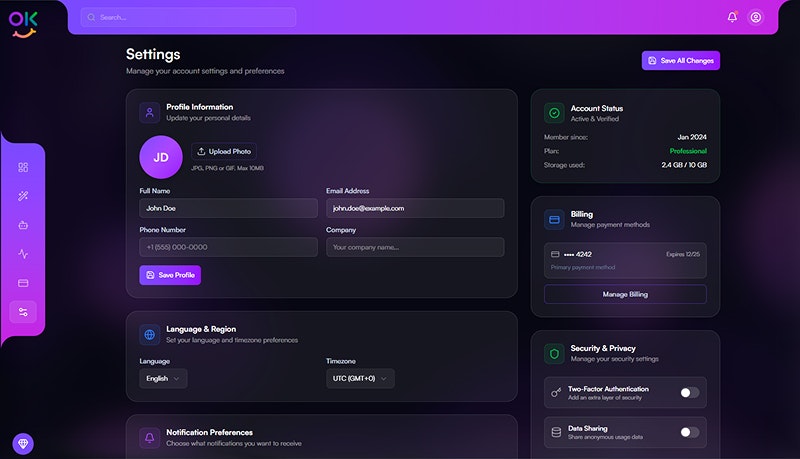Click the Settings page heading
This screenshot has height=459, width=800.
[x=153, y=54]
